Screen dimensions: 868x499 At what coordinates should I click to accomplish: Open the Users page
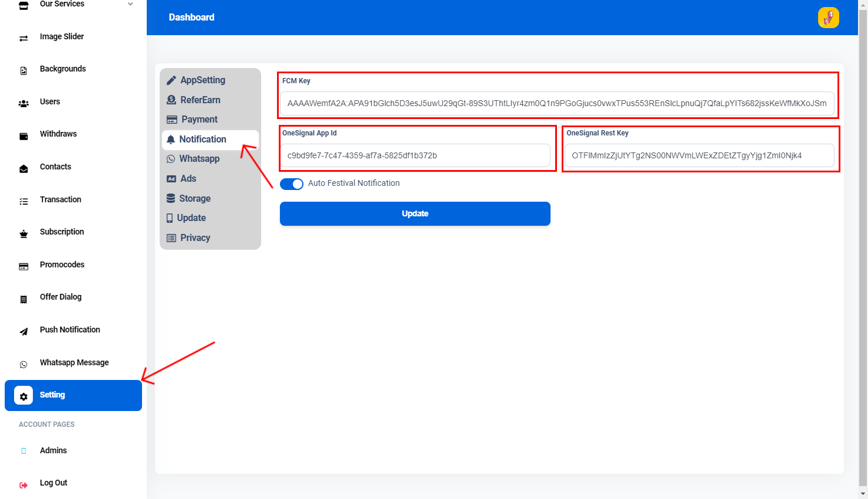tap(50, 101)
